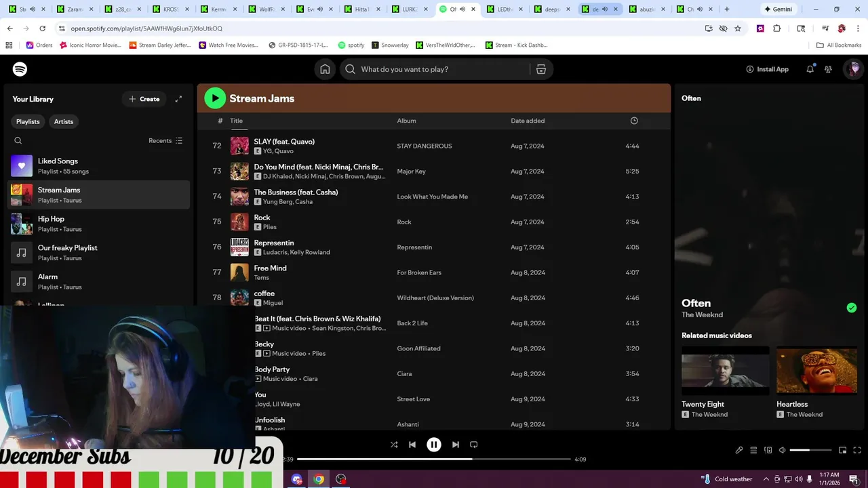Open the Google apps grid in bookmarks bar
This screenshot has height=488, width=868.
click(x=9, y=45)
